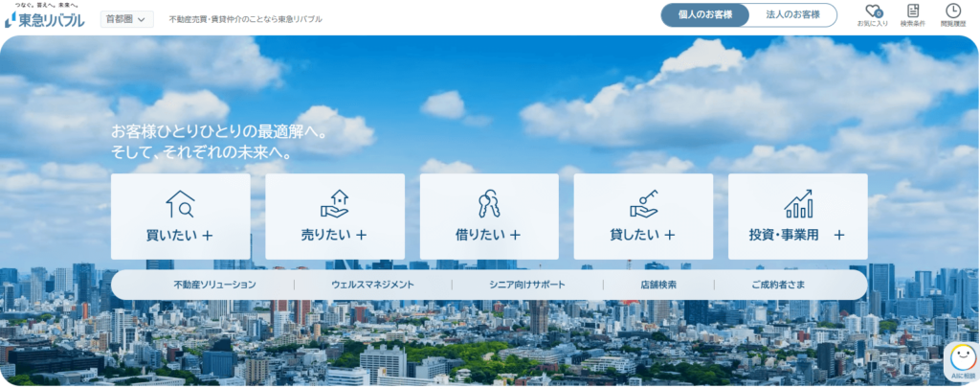Image resolution: width=980 pixels, height=389 pixels.
Task: Click the 借りたい keys icon
Action: click(x=489, y=204)
